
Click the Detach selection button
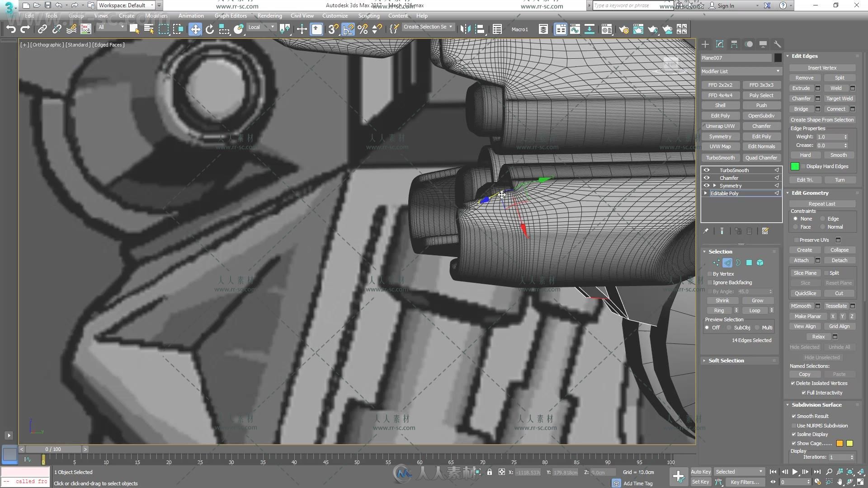tap(839, 260)
